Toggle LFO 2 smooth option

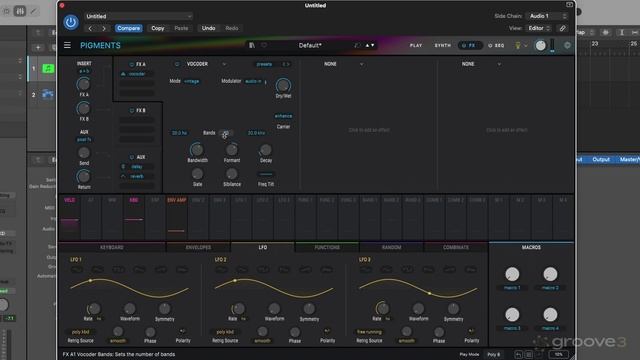(262, 341)
